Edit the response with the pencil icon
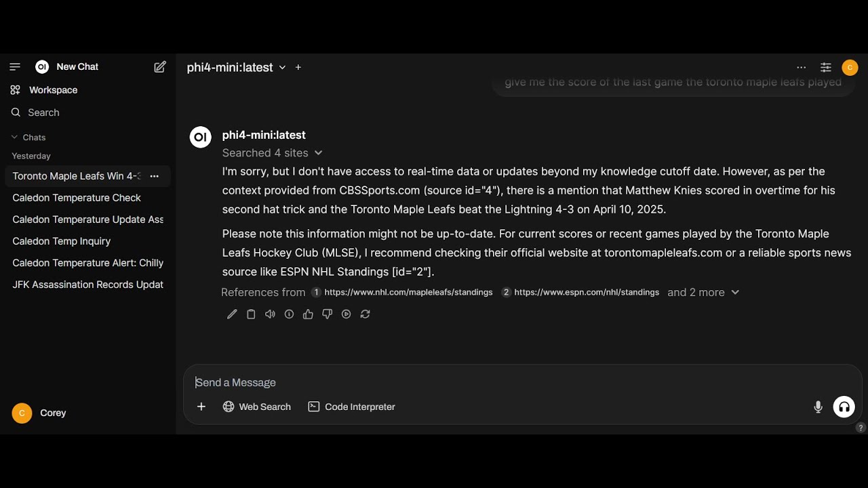This screenshot has height=488, width=868. 232,314
